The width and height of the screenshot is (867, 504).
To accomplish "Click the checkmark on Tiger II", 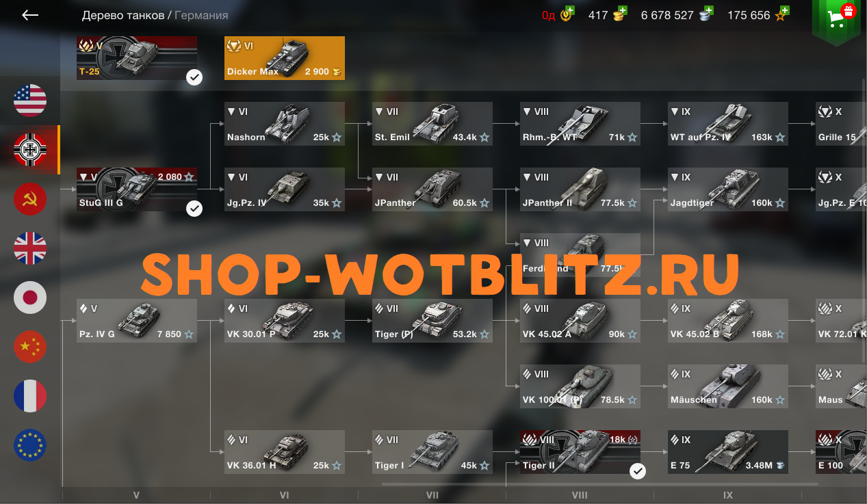I will 638,471.
